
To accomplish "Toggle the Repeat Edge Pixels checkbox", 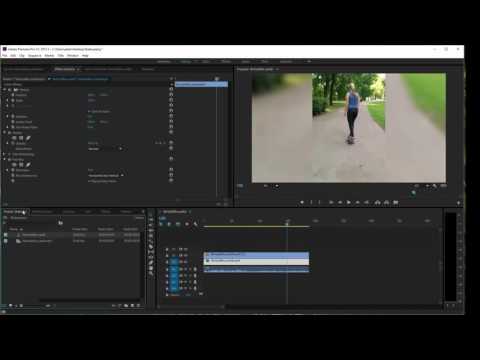I will (x=89, y=181).
